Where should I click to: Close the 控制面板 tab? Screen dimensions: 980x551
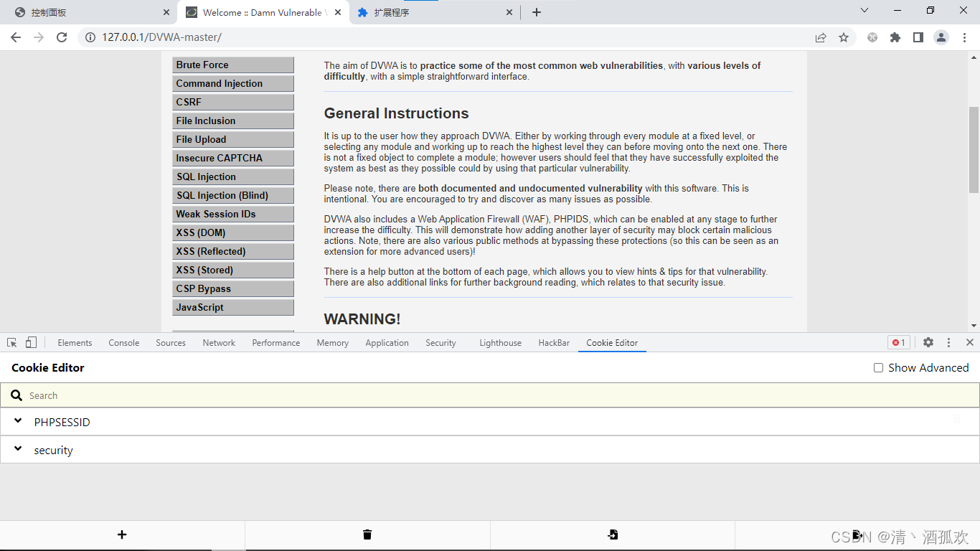166,12
